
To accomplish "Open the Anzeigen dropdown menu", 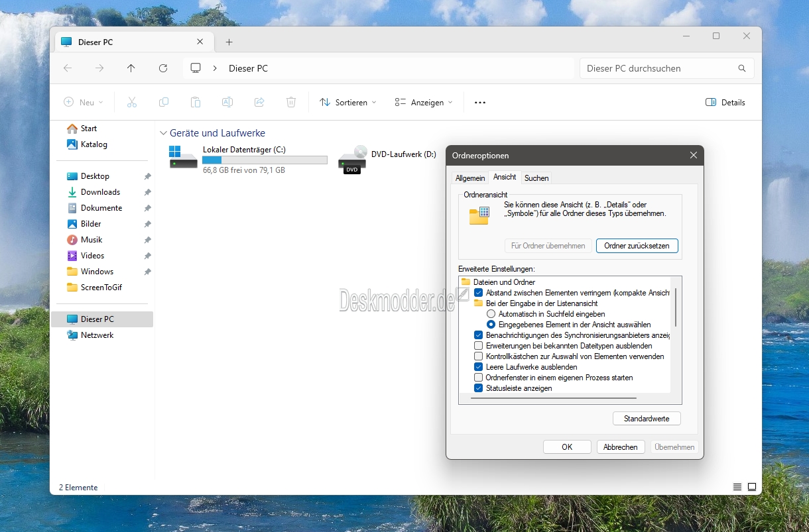I will [x=424, y=103].
